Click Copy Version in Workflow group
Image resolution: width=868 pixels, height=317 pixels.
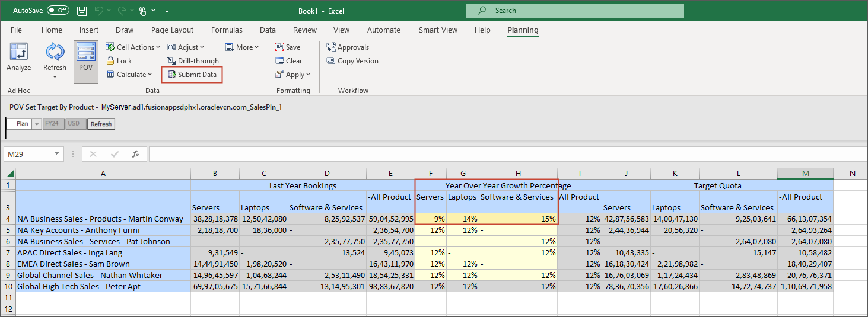(x=352, y=61)
